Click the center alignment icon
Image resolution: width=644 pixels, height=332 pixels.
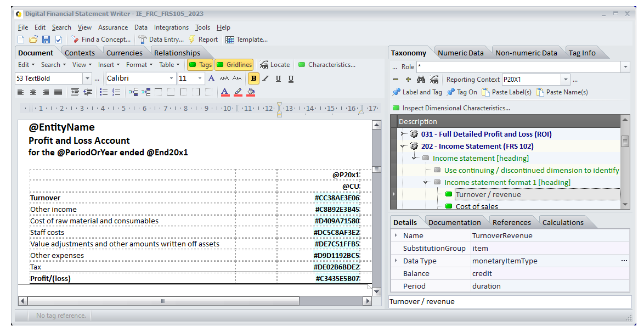coord(33,92)
